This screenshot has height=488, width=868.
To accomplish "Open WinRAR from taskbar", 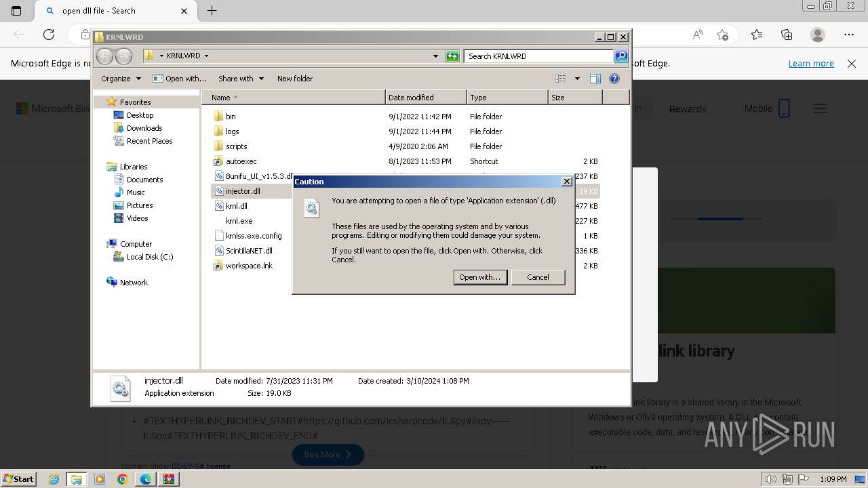I will tap(169, 479).
